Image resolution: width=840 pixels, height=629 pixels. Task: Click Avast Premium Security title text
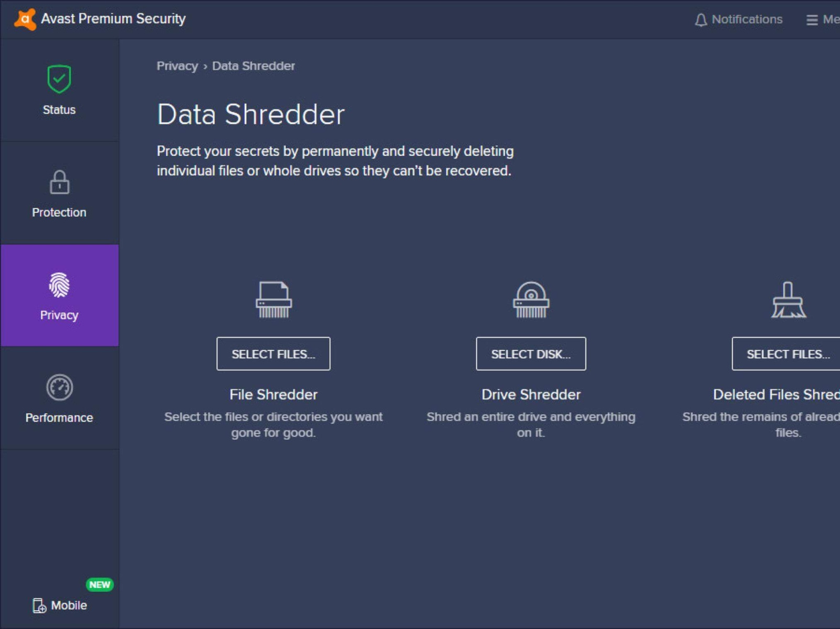click(x=113, y=19)
